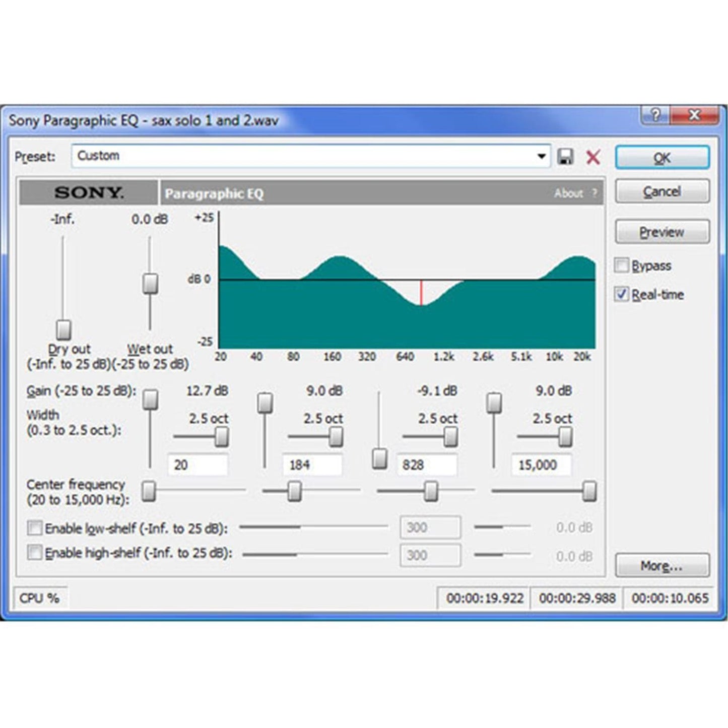Open the Preset dropdown list
The width and height of the screenshot is (728, 728).
(x=542, y=157)
